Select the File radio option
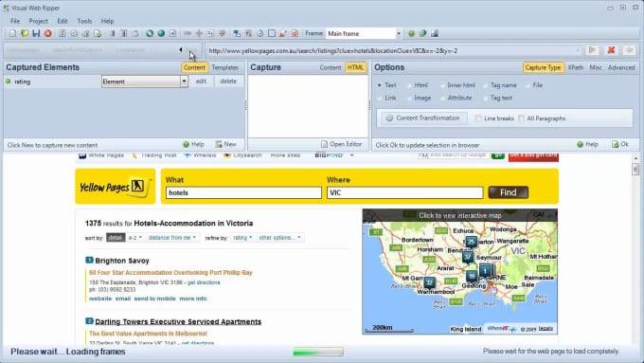 tap(528, 85)
